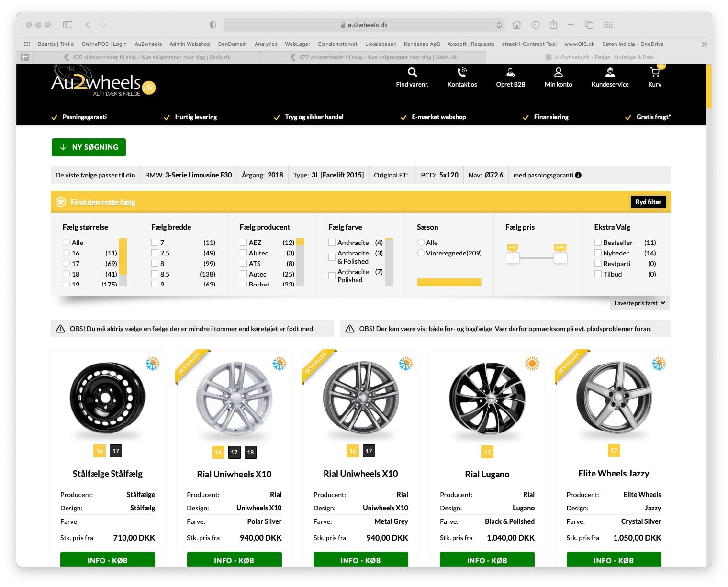Expand the NY SØGNING panel
This screenshot has height=587, width=728.
click(89, 147)
